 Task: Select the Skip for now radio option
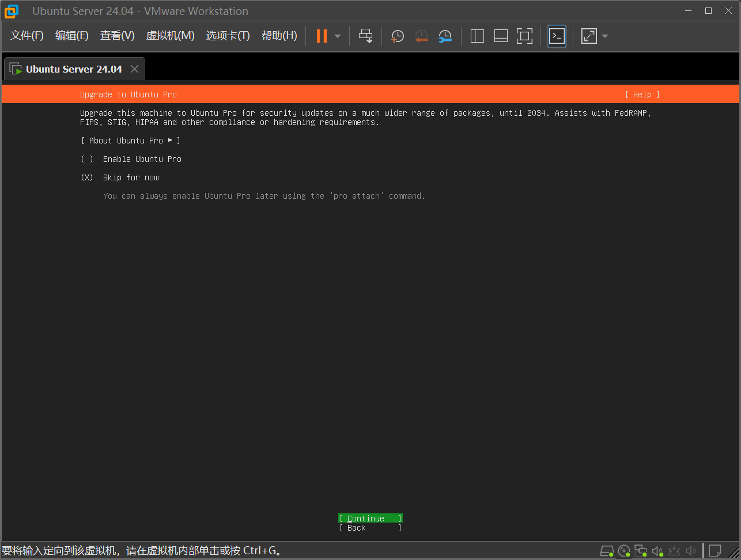point(120,177)
